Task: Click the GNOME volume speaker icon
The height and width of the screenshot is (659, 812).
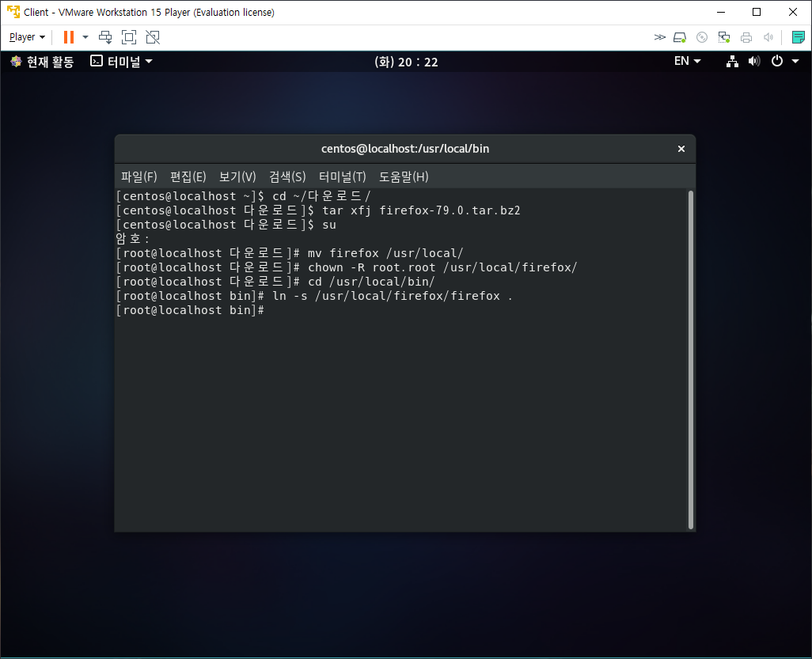Action: pos(754,62)
